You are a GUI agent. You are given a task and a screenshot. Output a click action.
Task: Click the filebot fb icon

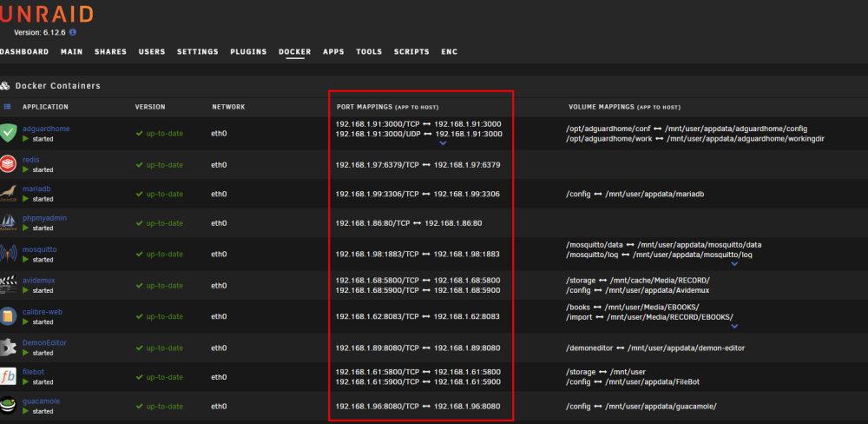[x=7, y=377]
